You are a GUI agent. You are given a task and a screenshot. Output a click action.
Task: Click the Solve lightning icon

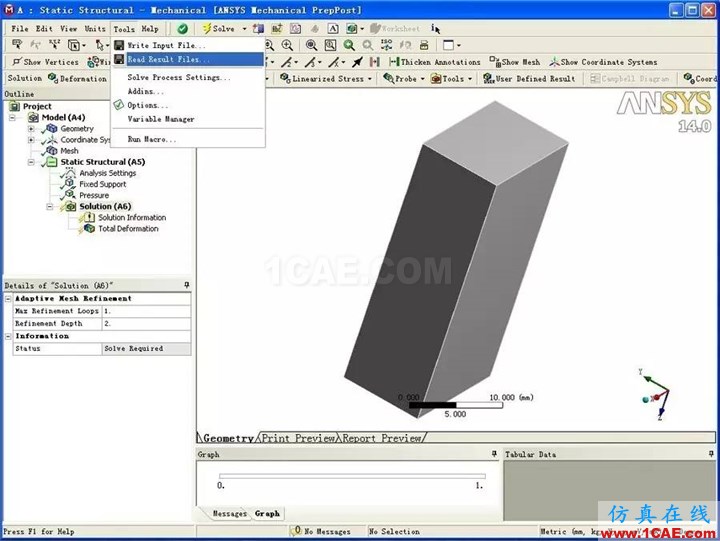tap(207, 28)
